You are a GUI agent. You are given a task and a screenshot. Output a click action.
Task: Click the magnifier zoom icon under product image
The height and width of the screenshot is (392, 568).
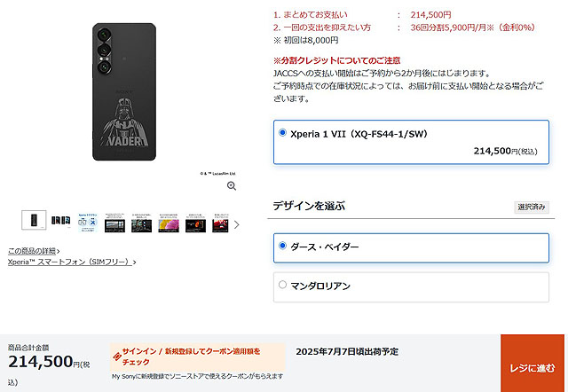point(232,186)
